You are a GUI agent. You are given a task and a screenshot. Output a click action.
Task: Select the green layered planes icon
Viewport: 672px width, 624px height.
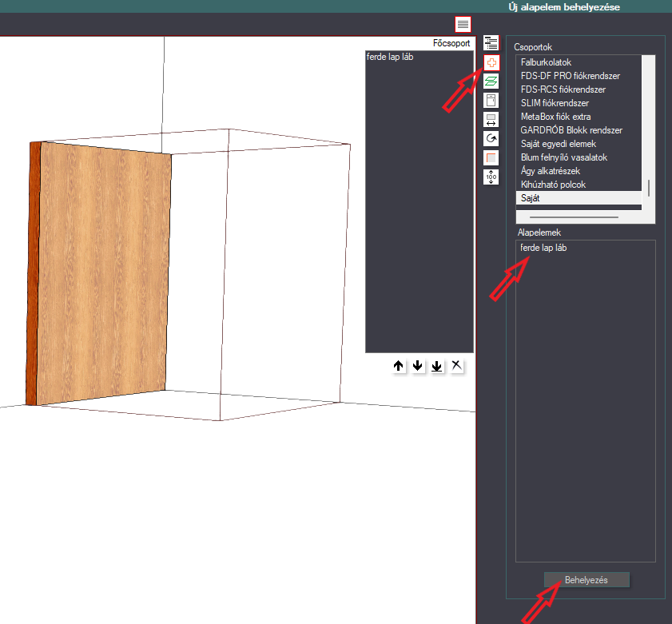(491, 81)
